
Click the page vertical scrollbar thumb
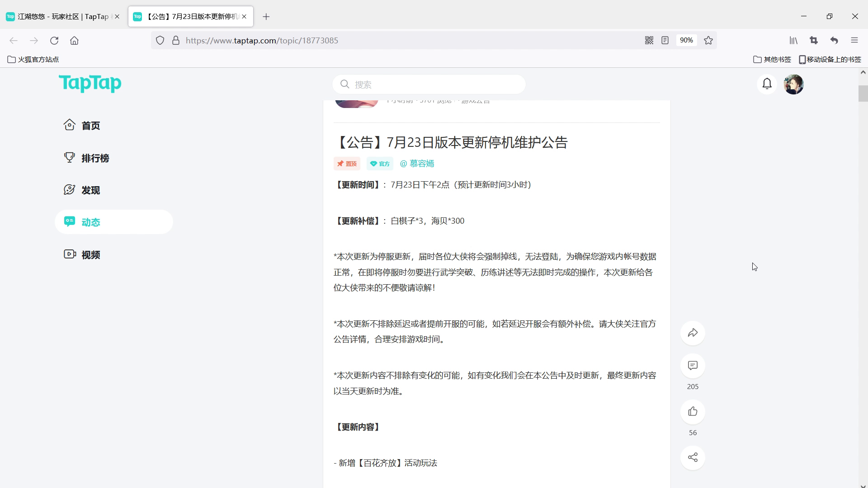tap(863, 94)
